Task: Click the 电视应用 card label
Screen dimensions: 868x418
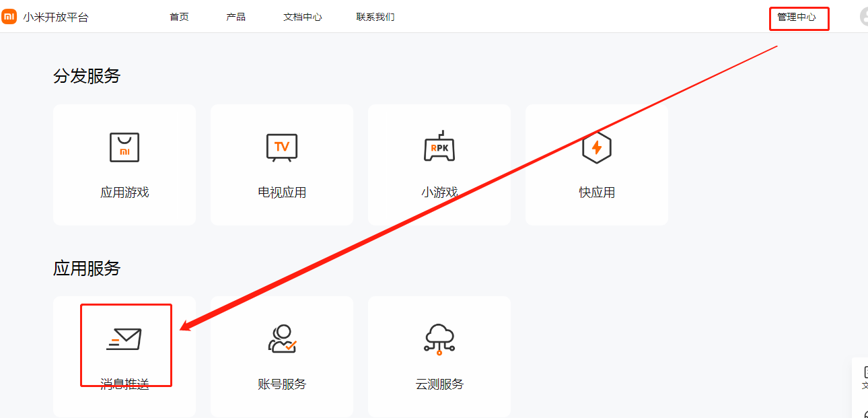Action: 282,193
